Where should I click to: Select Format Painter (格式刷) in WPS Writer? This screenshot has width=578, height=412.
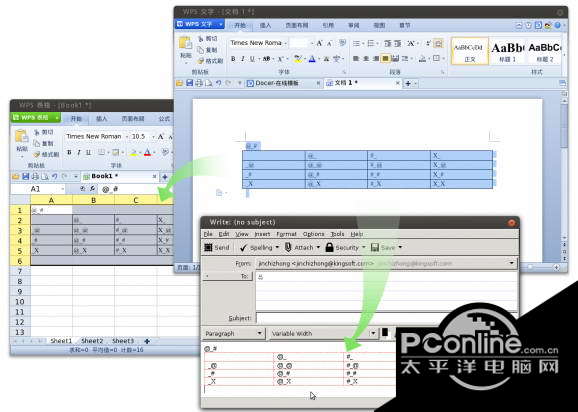point(210,61)
